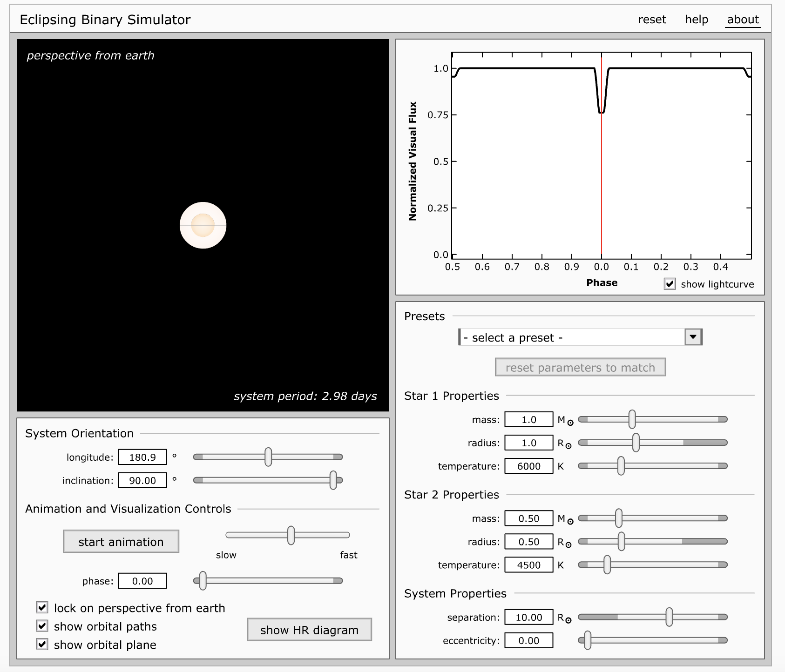Click the 'select a preset' combo box
This screenshot has width=785, height=672.
point(580,337)
